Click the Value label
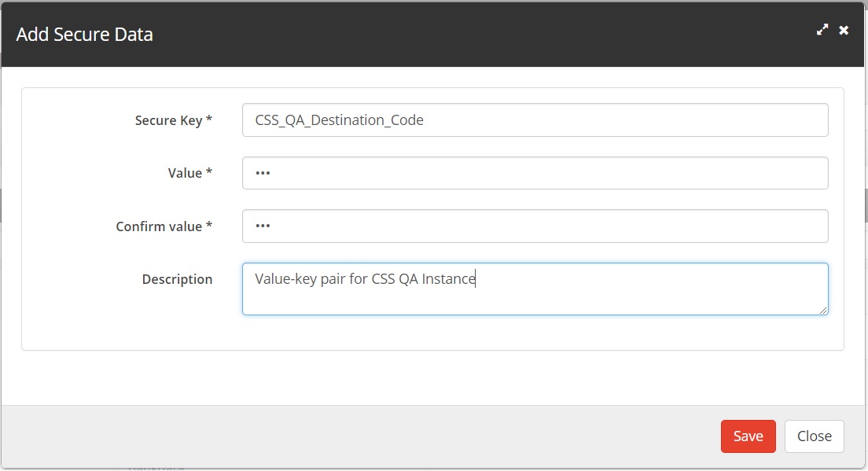The image size is (868, 471). [x=190, y=173]
